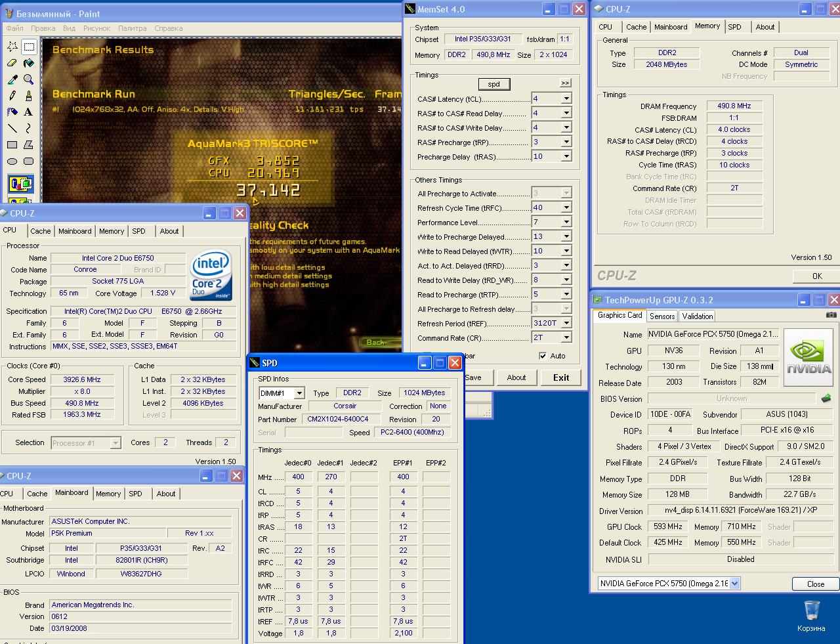Click the DRAM Frequency value 490.8 MHz
The image size is (840, 644).
click(x=734, y=106)
